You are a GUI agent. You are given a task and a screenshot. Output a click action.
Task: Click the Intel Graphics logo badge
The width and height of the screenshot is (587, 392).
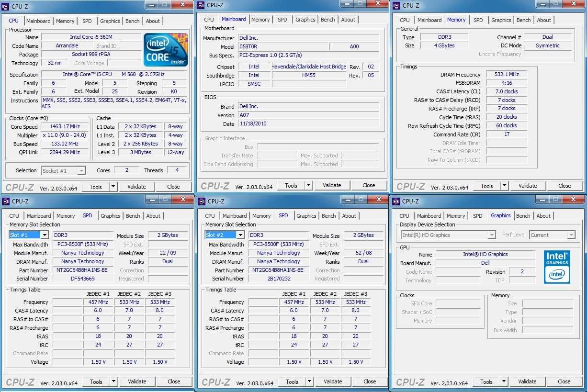[557, 267]
